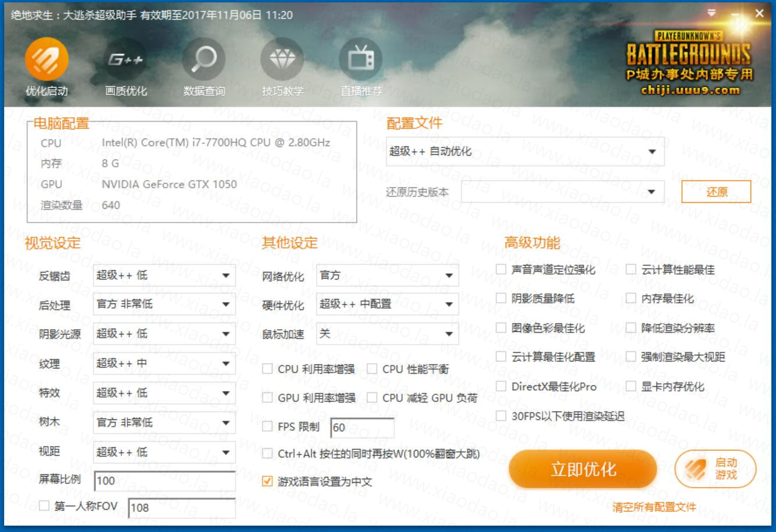Image resolution: width=776 pixels, height=532 pixels.
Task: Open the 技巧教学 diamond icon
Action: 282,59
